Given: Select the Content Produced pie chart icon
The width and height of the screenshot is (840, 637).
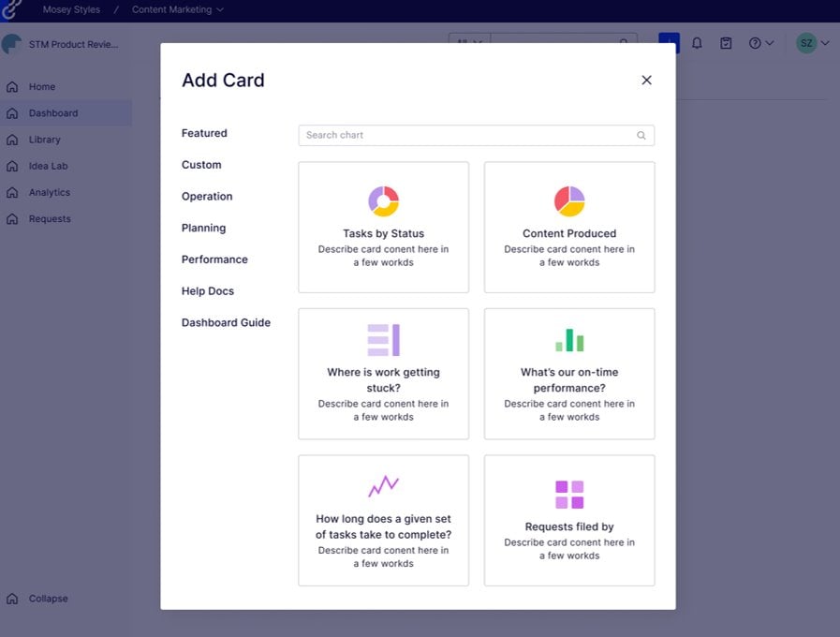Looking at the screenshot, I should pyautogui.click(x=569, y=201).
